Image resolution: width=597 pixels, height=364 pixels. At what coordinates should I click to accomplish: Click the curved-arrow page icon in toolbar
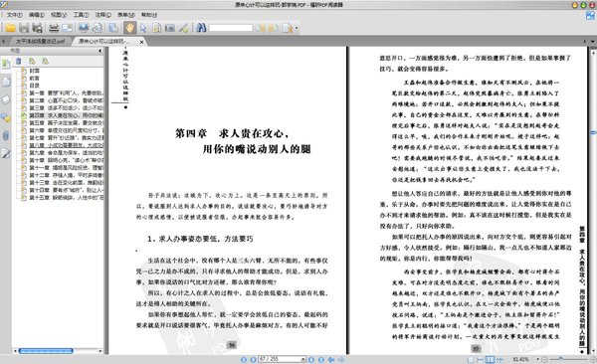coord(98,28)
